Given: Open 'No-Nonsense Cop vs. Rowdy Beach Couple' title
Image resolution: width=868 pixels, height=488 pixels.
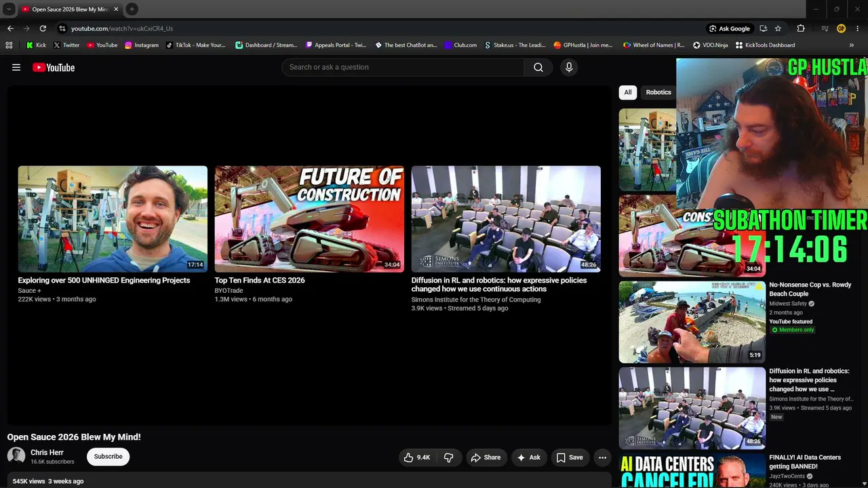Looking at the screenshot, I should [810, 289].
